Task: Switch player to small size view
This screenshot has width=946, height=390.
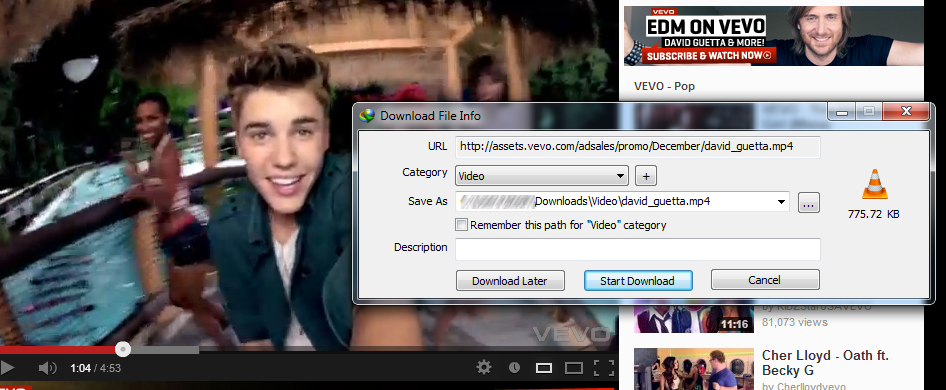Action: pyautogui.click(x=544, y=368)
